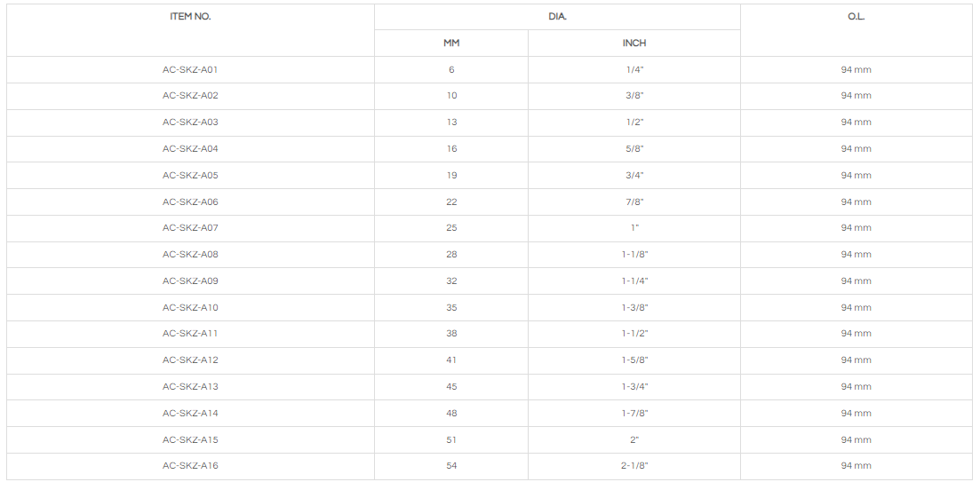Select the 22 mm diameter value

pos(451,202)
